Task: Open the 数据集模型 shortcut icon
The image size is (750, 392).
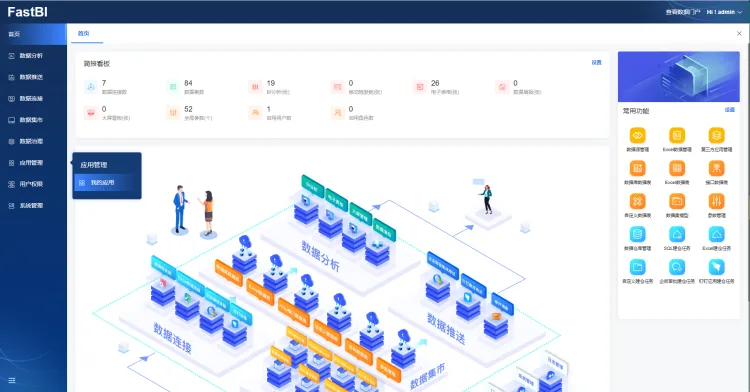Action: pyautogui.click(x=677, y=201)
